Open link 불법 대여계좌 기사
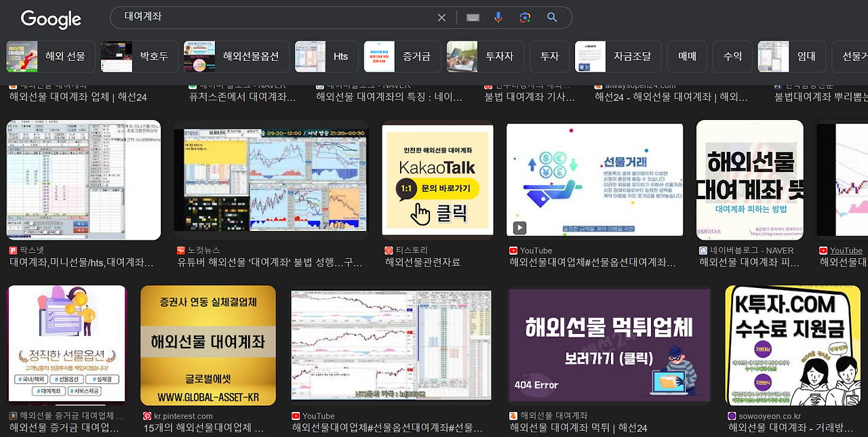The height and width of the screenshot is (437, 868). pos(530,97)
